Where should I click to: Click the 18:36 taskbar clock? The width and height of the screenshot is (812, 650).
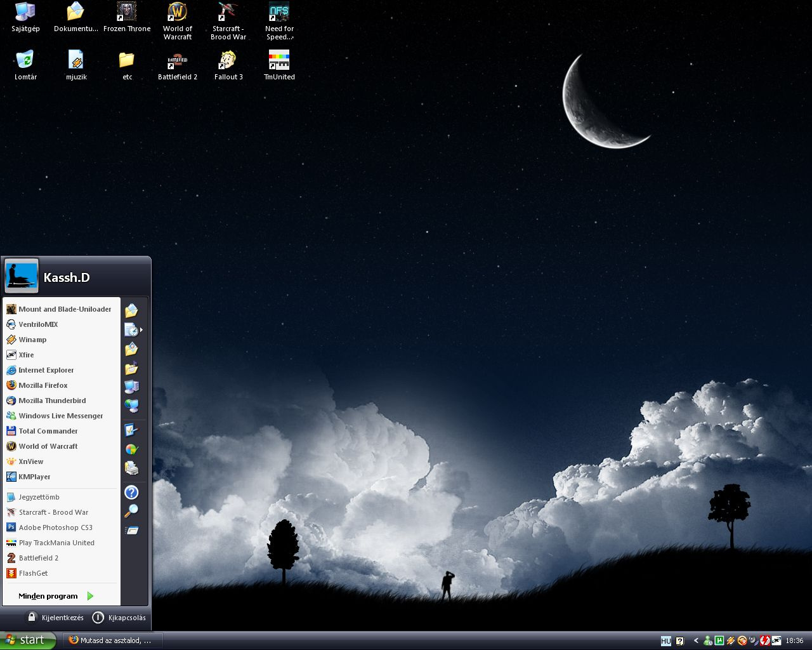point(794,641)
